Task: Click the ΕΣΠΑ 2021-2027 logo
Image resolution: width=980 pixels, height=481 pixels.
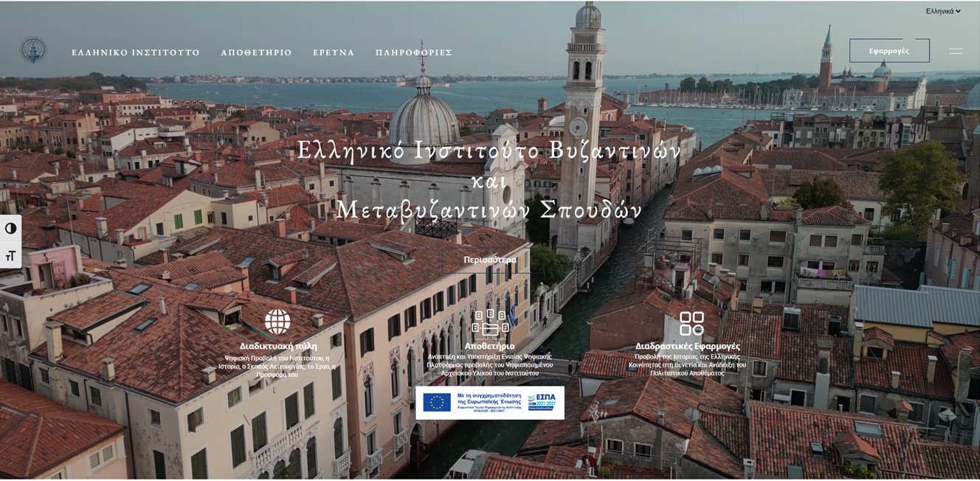Action: 542,402
